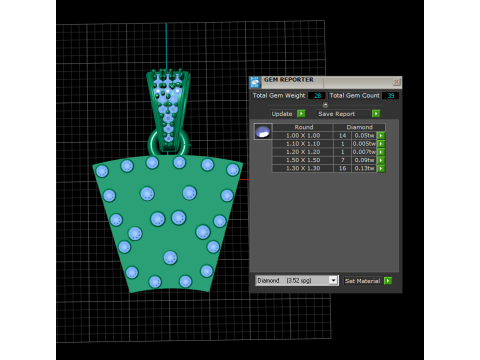
Task: Click the green arrow beside Set Material
Action: (388, 281)
